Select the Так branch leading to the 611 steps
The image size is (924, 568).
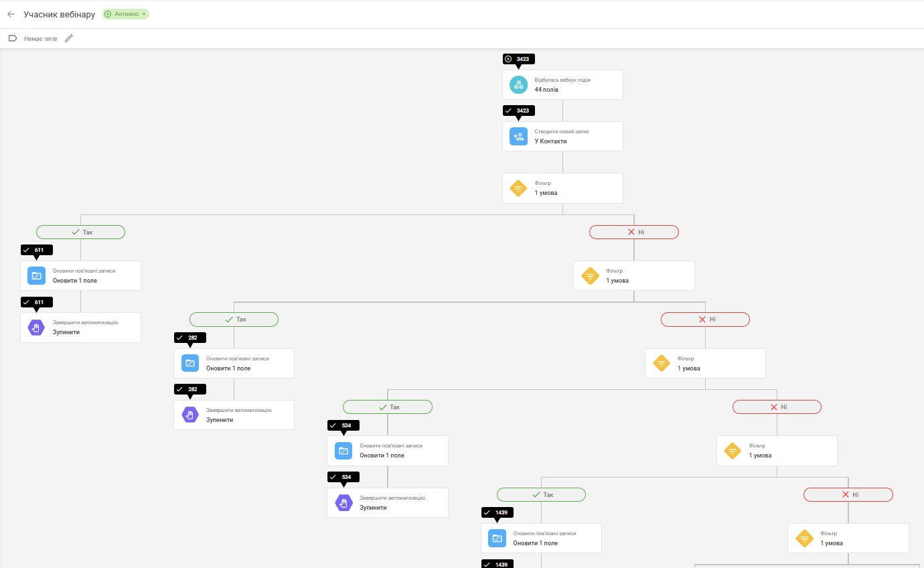[x=80, y=232]
